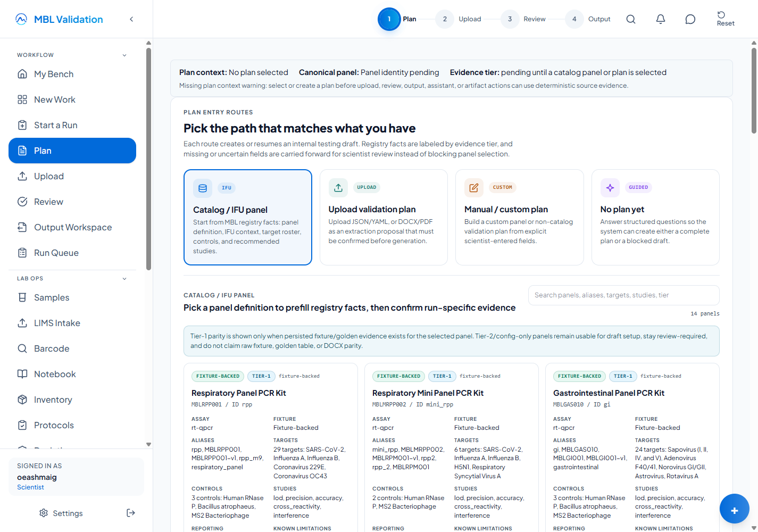Screen dimensions: 758x532
Task: Click the Upload tray icon in sidebar
Action: click(x=22, y=176)
